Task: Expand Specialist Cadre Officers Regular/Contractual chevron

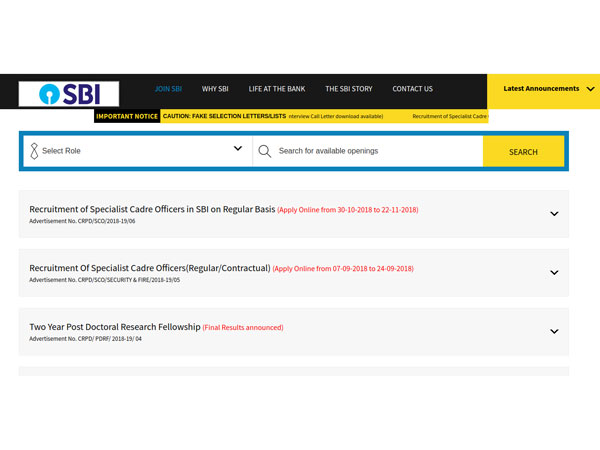Action: (554, 273)
